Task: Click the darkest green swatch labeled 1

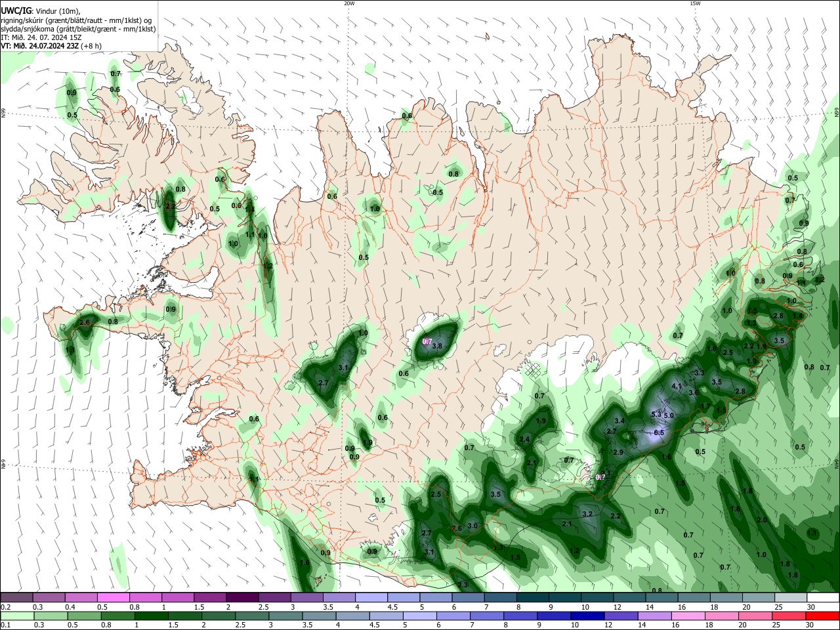Action: [151, 616]
